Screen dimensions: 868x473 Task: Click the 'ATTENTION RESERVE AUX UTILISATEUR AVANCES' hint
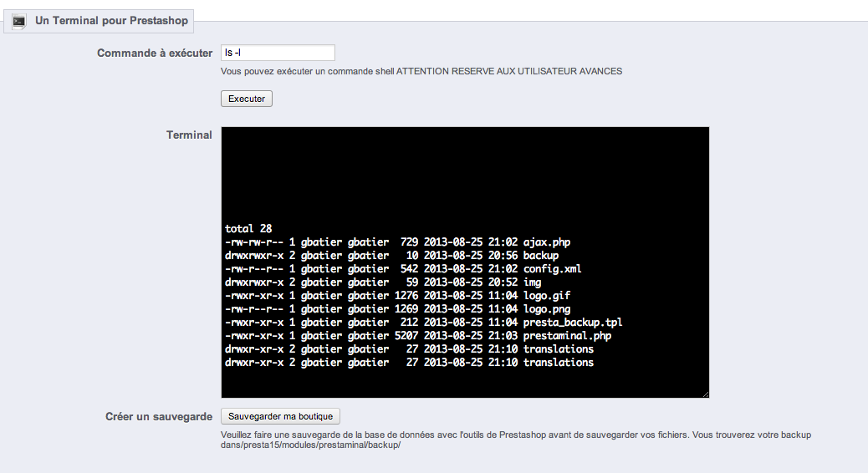pos(509,71)
